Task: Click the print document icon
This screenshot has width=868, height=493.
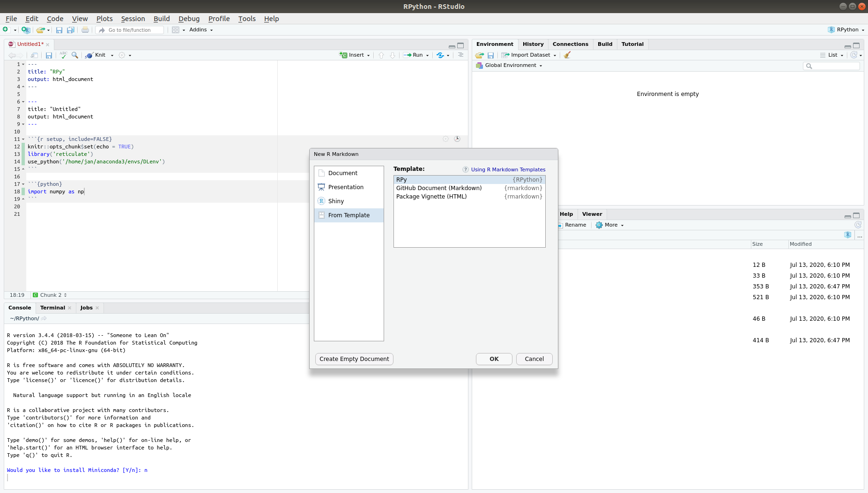Action: (x=85, y=30)
